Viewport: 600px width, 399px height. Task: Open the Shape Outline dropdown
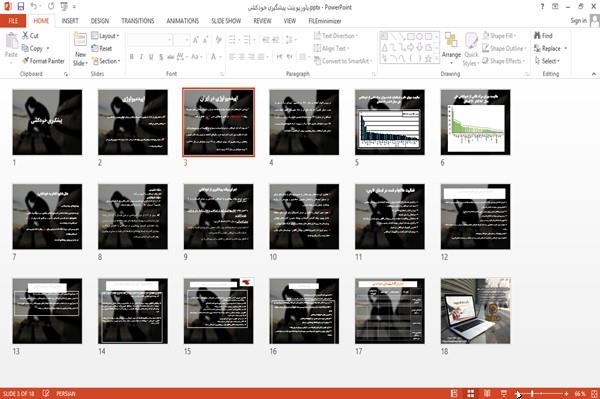[x=504, y=48]
